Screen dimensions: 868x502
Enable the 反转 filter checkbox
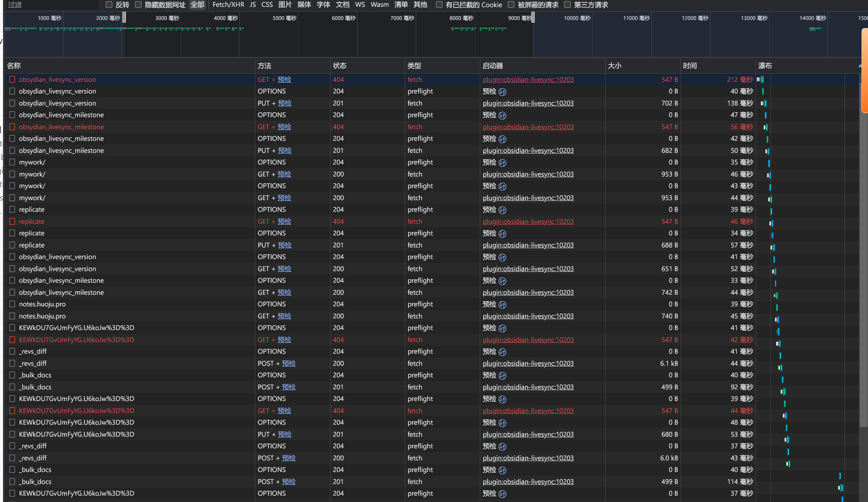click(x=109, y=5)
